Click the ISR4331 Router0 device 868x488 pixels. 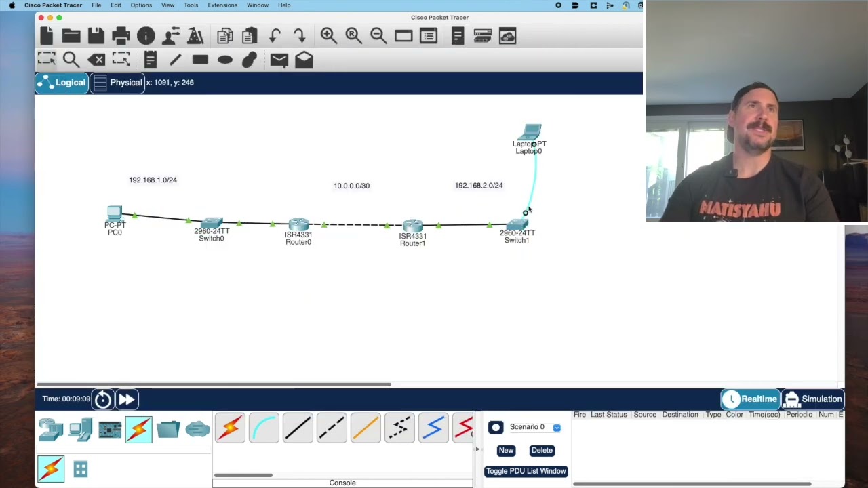tap(298, 226)
